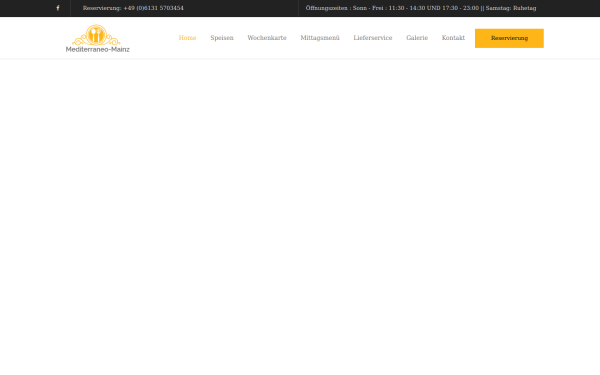
Task: Click the blank white page content area
Action: (x=300, y=217)
